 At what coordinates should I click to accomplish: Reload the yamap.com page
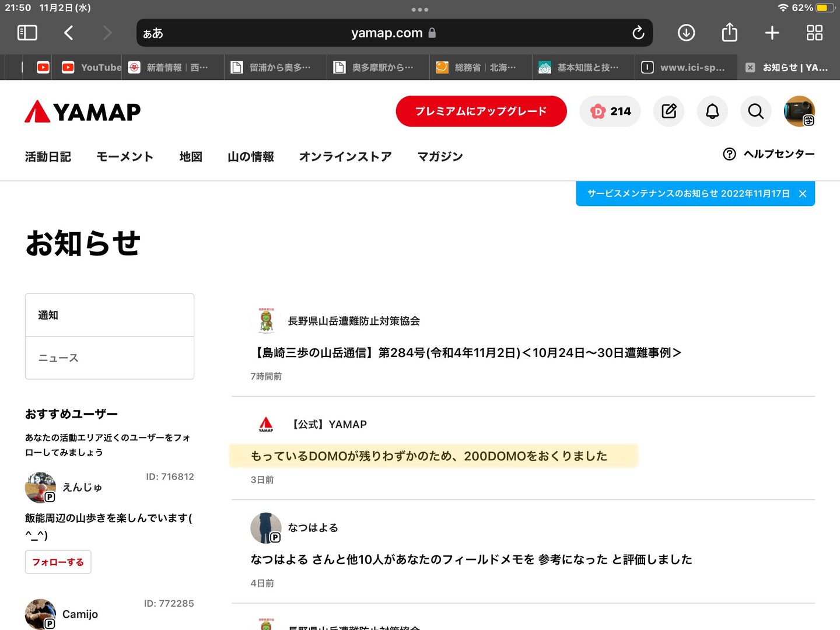[638, 33]
